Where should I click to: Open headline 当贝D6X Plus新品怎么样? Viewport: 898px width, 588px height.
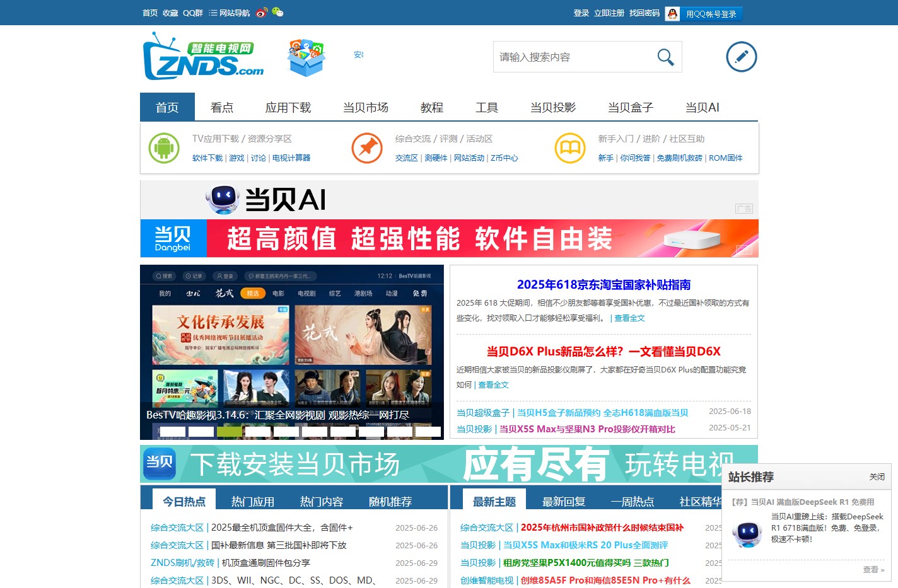click(604, 352)
